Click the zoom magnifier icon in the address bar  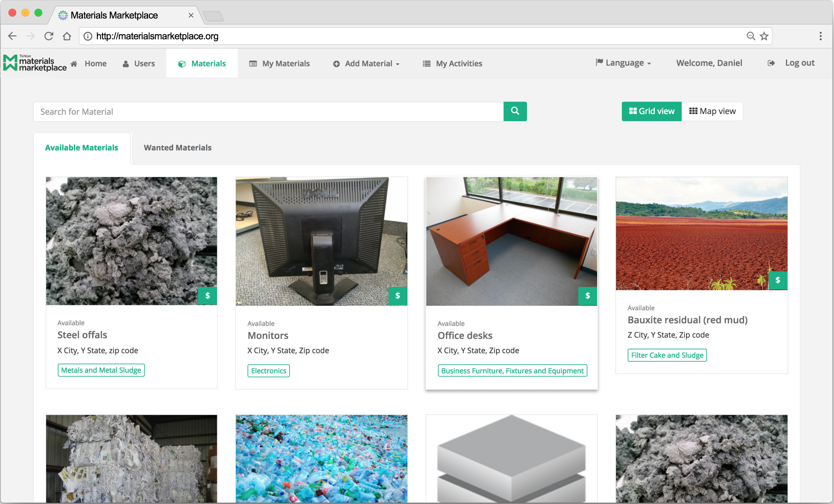750,36
